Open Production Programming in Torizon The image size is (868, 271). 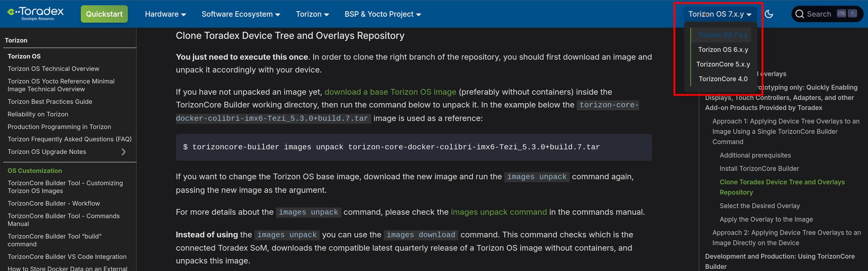pyautogui.click(x=59, y=127)
